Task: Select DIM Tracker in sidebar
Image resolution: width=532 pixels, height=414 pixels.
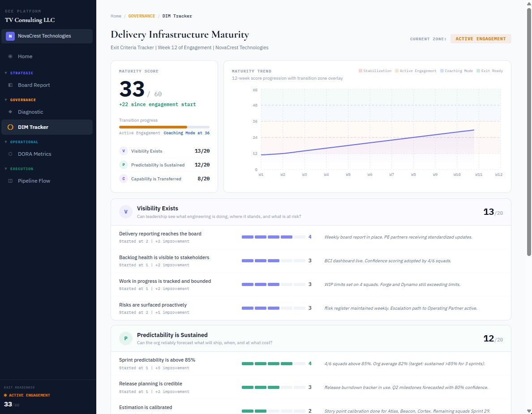Action: pyautogui.click(x=47, y=127)
